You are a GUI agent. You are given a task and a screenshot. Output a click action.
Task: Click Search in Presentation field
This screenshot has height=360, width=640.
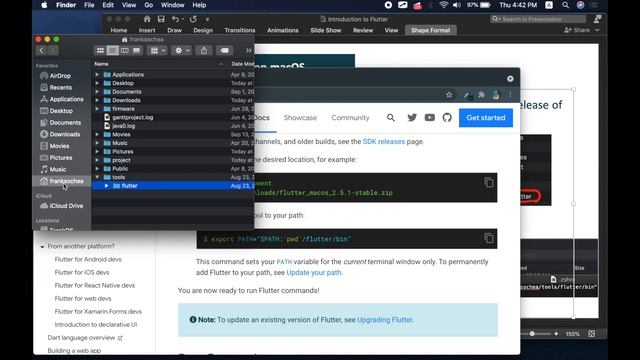coord(538,19)
